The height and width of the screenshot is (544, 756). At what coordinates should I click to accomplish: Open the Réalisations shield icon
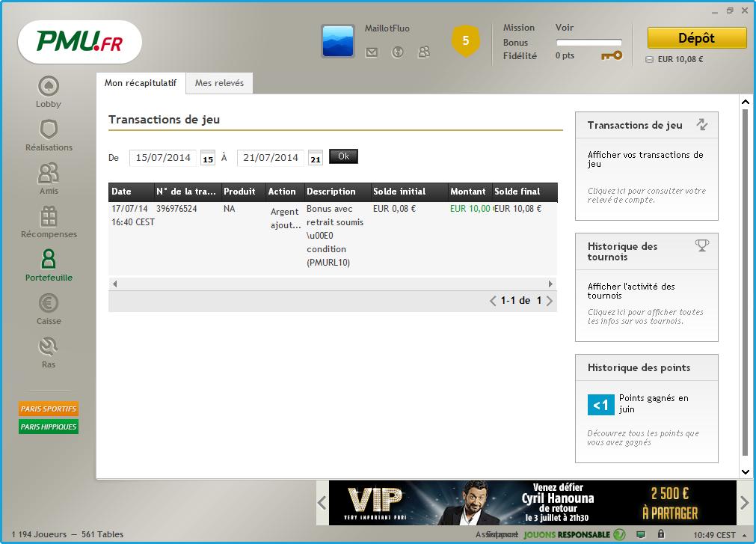(48, 129)
